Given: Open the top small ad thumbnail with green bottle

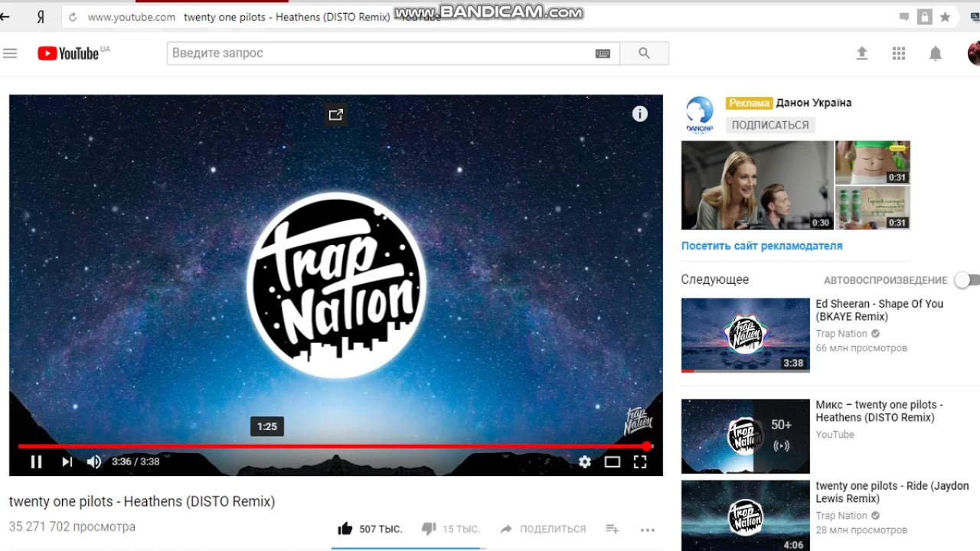Looking at the screenshot, I should (x=873, y=162).
